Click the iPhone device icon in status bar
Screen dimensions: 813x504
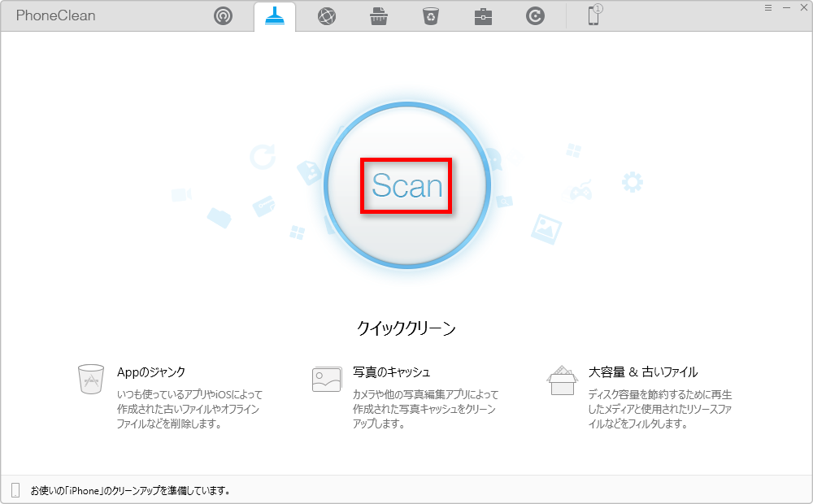[x=15, y=490]
